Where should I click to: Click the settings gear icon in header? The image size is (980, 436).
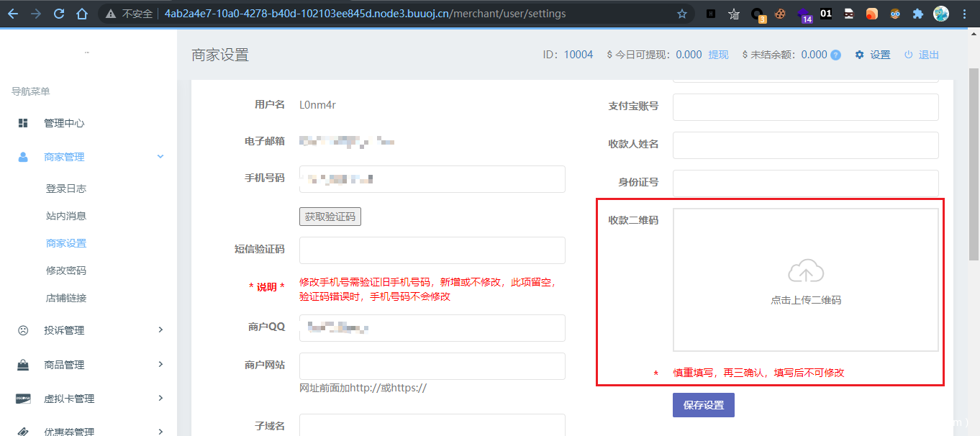[x=859, y=55]
